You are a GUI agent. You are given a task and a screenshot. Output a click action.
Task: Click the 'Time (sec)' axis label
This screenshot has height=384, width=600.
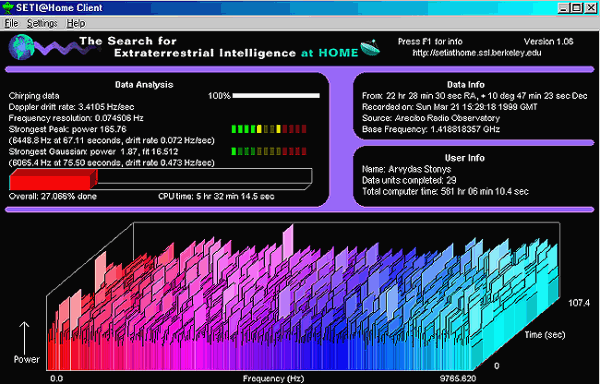tap(545, 335)
